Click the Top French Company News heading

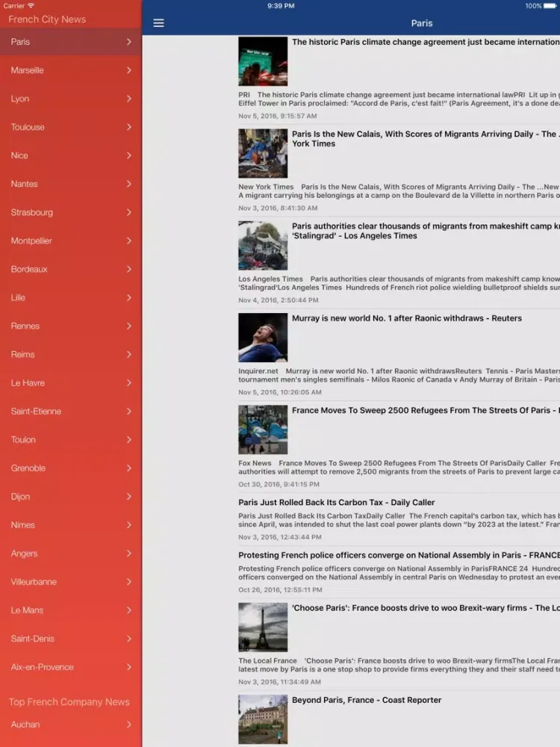pos(69,701)
